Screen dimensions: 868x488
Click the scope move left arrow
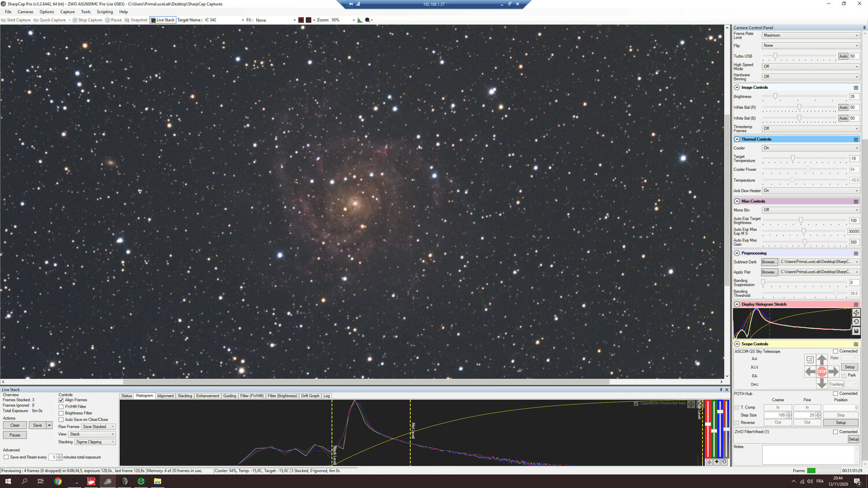[810, 371]
